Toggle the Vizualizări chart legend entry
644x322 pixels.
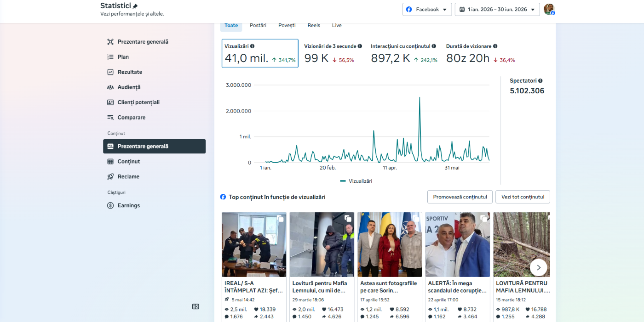pos(356,181)
